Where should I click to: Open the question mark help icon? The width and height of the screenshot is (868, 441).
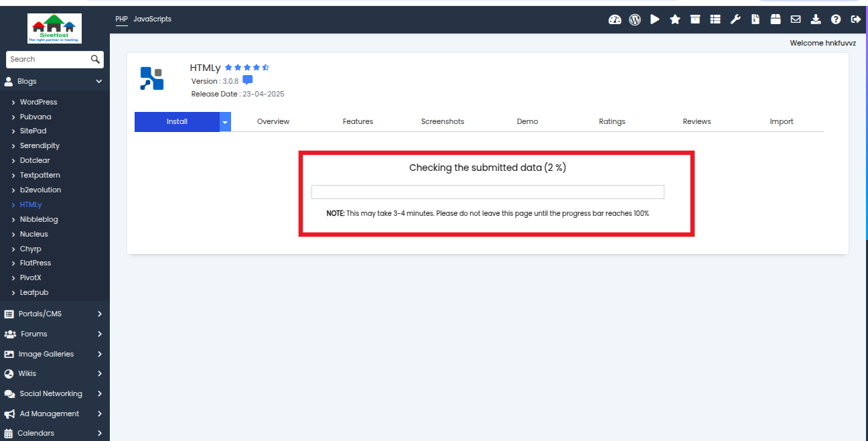coord(836,19)
